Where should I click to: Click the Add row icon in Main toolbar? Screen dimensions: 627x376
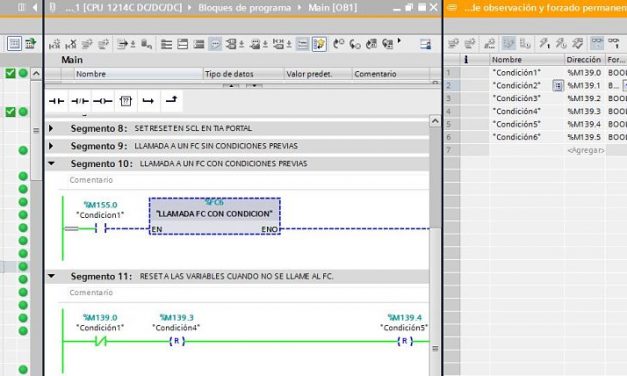click(103, 44)
